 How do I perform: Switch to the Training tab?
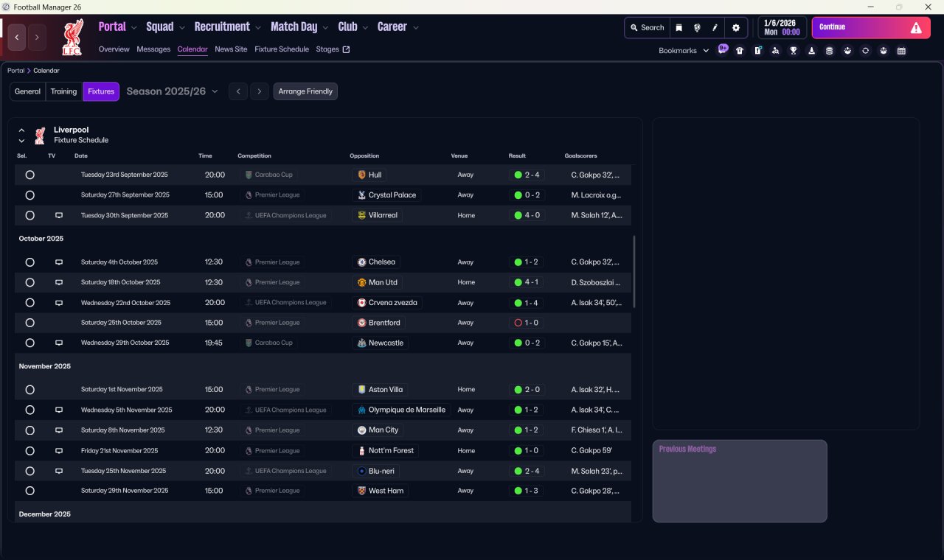click(63, 91)
